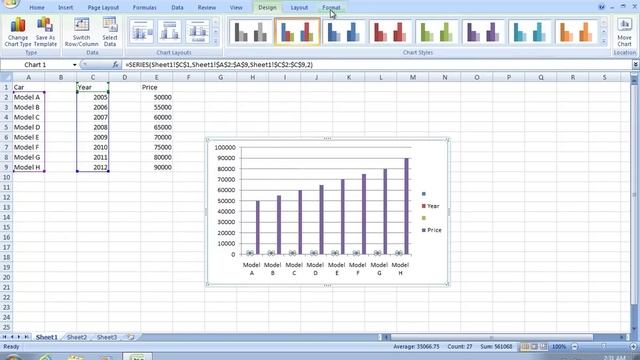Expand the Chart Layouts gallery
640x360 pixels.
tap(216, 41)
